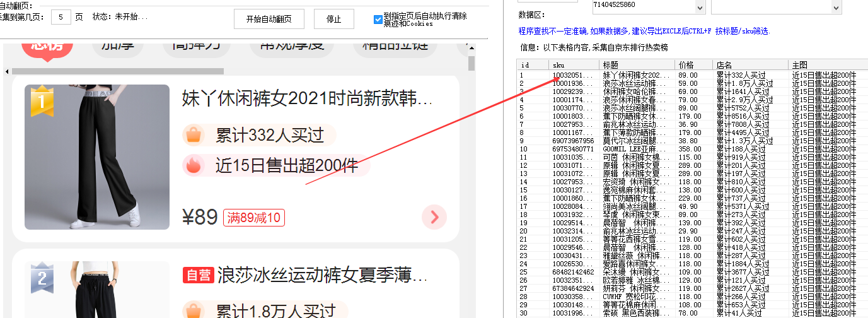Viewport: 868px width, 318px height.
Task: Open the black wide-leg pants thumbnail ranked 1
Action: pyautogui.click(x=97, y=157)
